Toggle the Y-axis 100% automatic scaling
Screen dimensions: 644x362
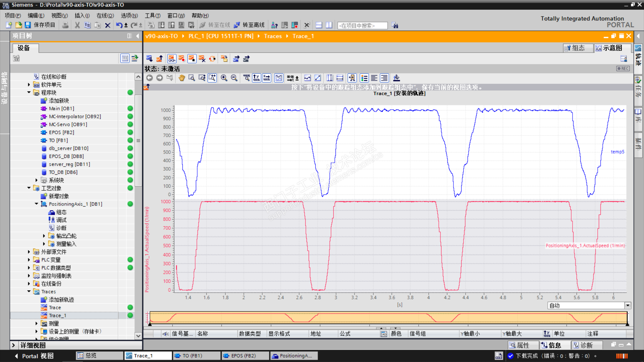256,78
